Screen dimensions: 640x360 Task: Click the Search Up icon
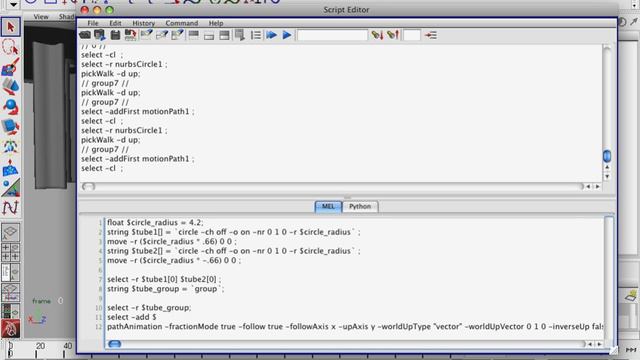click(393, 35)
